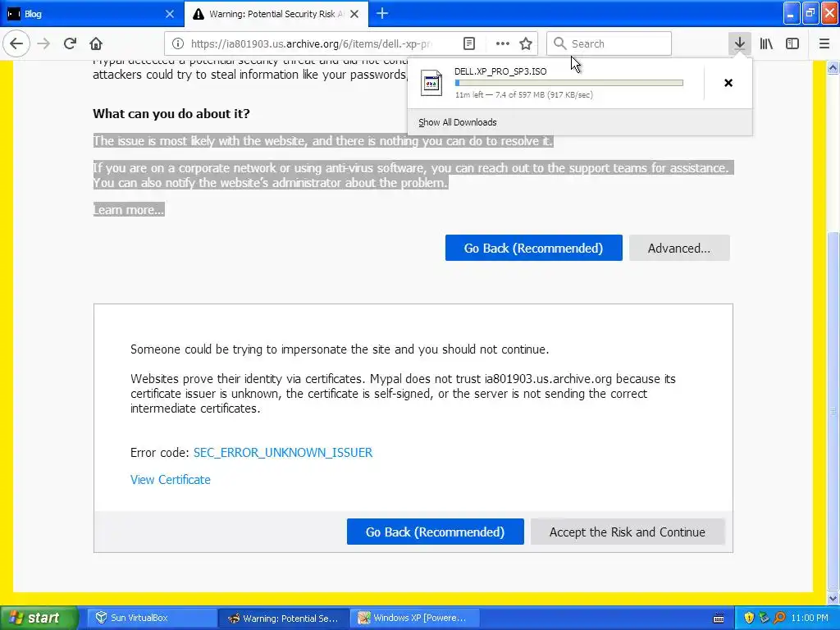Restore down the browser window
The height and width of the screenshot is (630, 840).
click(810, 13)
